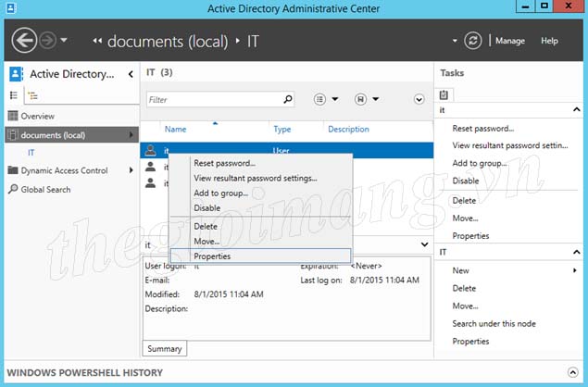
Task: Click the back navigation arrow
Action: click(24, 41)
